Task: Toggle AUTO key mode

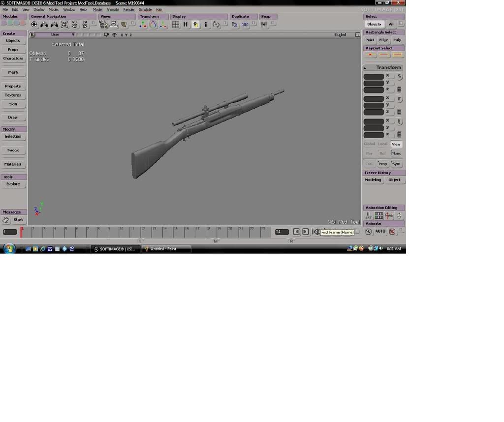Action: tap(380, 231)
